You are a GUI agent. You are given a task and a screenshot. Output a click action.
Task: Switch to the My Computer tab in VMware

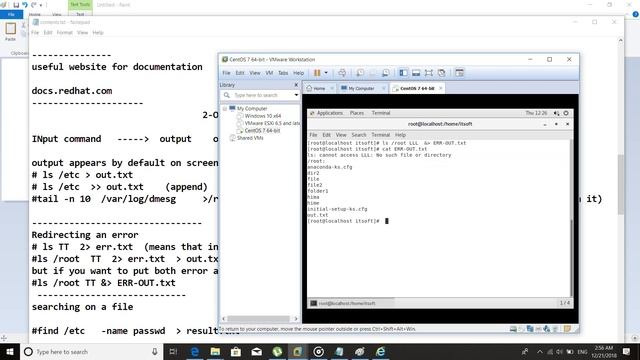tap(361, 88)
